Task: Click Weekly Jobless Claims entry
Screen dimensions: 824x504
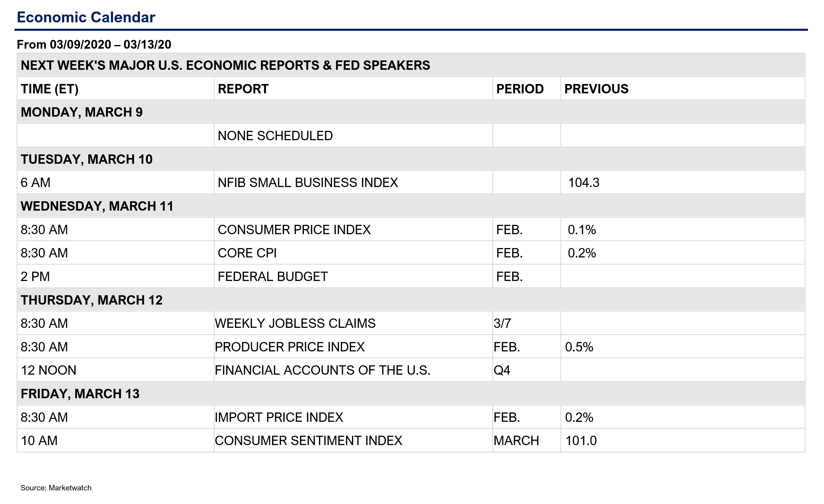Action: click(x=295, y=323)
